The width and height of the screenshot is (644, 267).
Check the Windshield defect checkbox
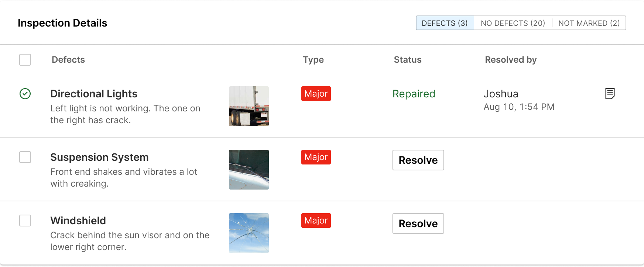(x=25, y=221)
